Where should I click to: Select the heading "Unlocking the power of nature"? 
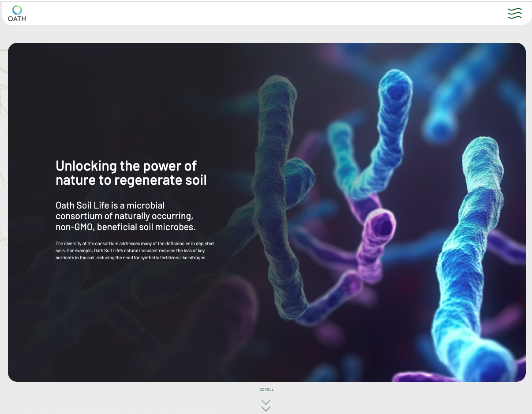point(131,173)
